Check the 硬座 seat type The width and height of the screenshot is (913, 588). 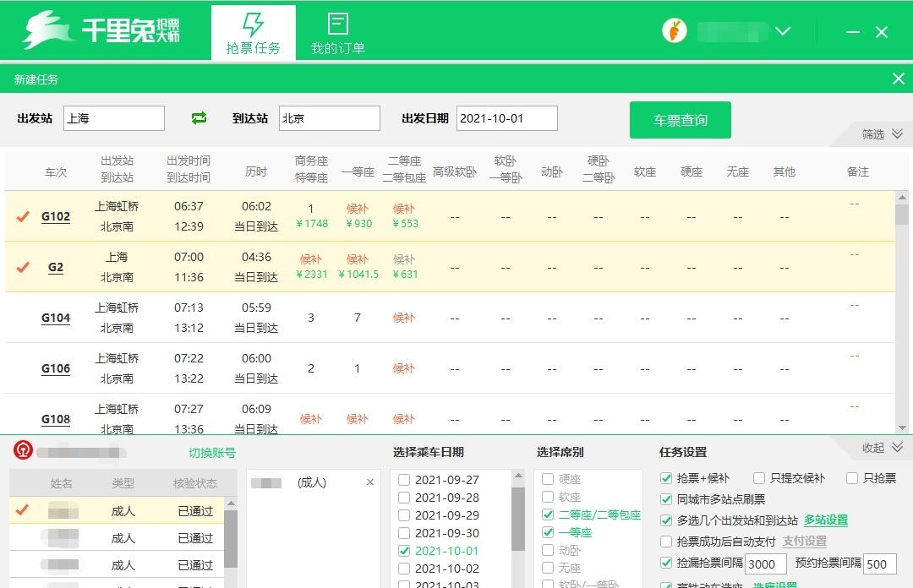click(x=547, y=479)
